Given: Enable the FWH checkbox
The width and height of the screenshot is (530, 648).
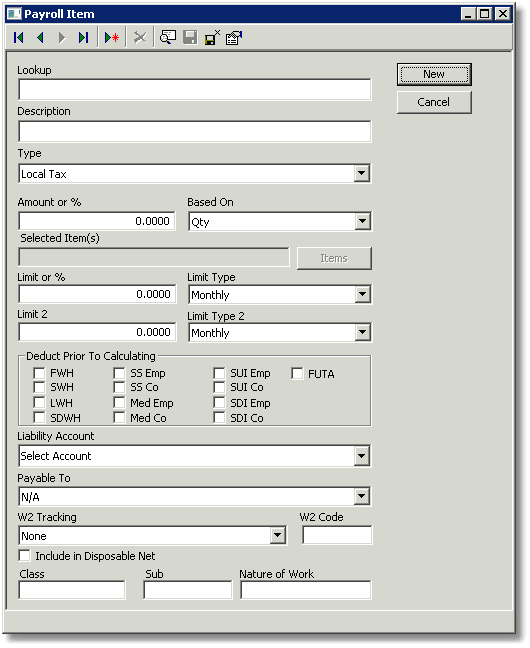Looking at the screenshot, I should pos(39,374).
